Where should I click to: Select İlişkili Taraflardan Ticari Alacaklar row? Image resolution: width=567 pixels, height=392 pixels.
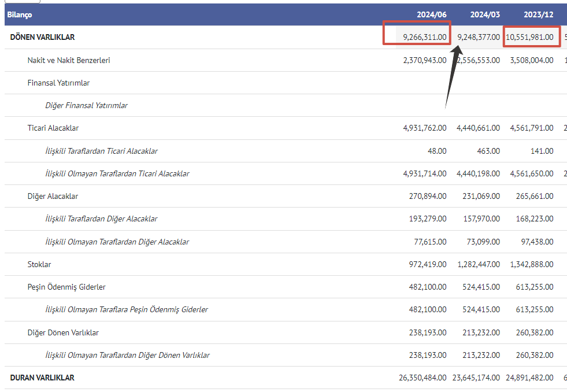click(x=101, y=151)
